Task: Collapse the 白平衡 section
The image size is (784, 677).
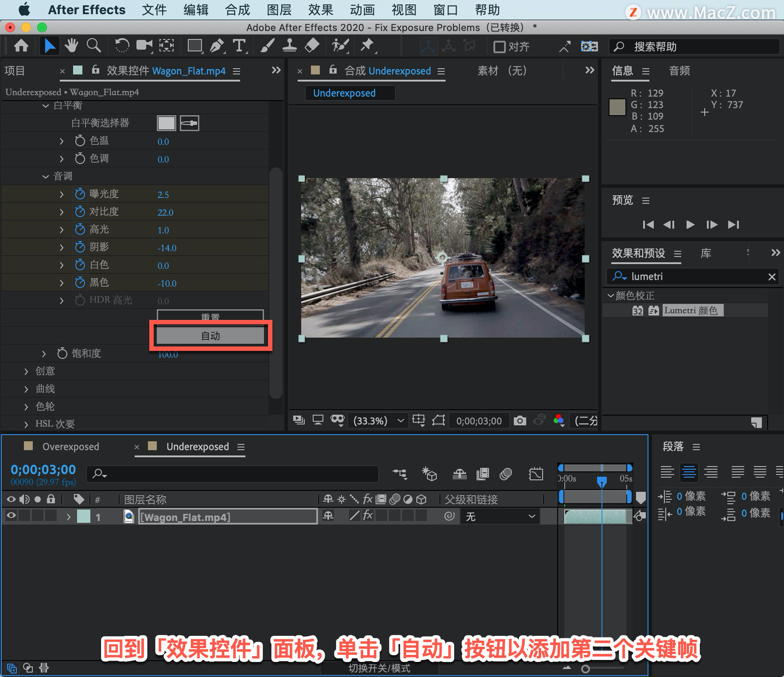Action: (x=46, y=105)
